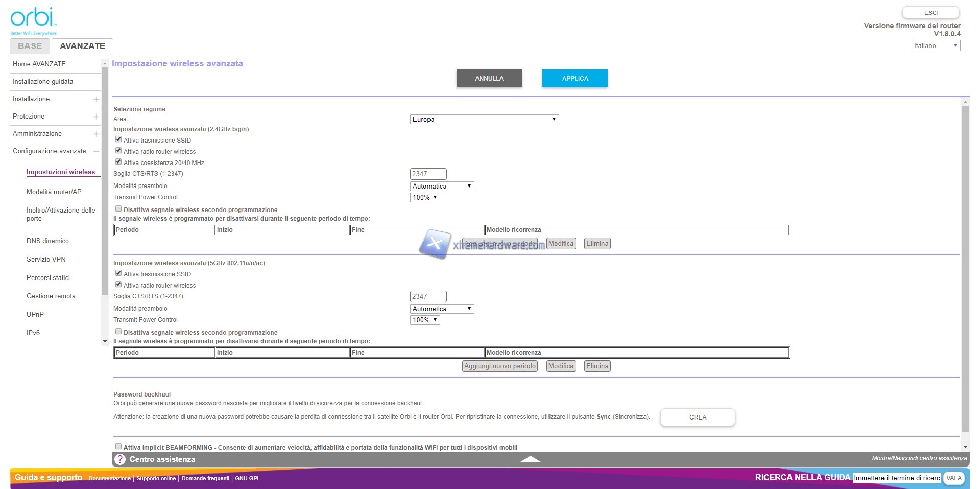Open the Supporto online link

(156, 478)
